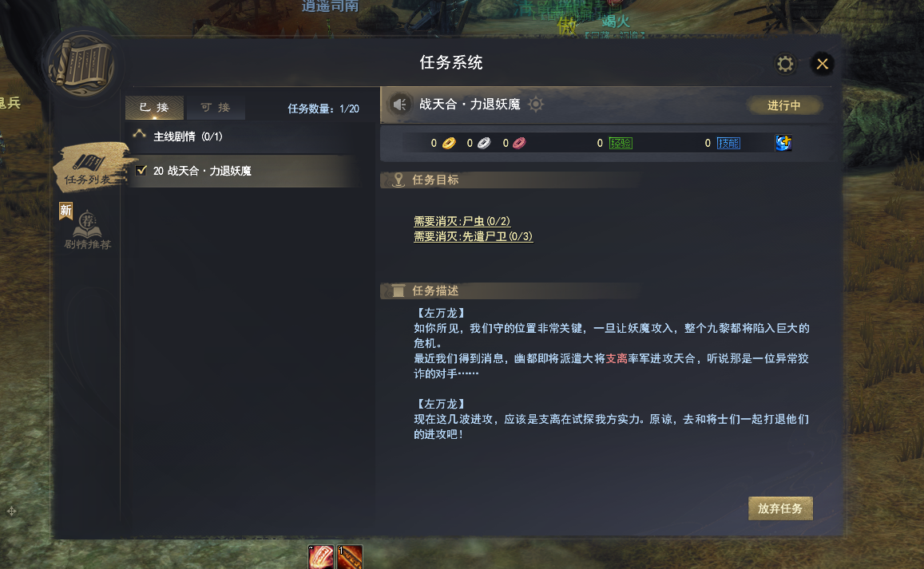Select the red skill icon in hotbar
Image resolution: width=924 pixels, height=569 pixels.
[320, 557]
